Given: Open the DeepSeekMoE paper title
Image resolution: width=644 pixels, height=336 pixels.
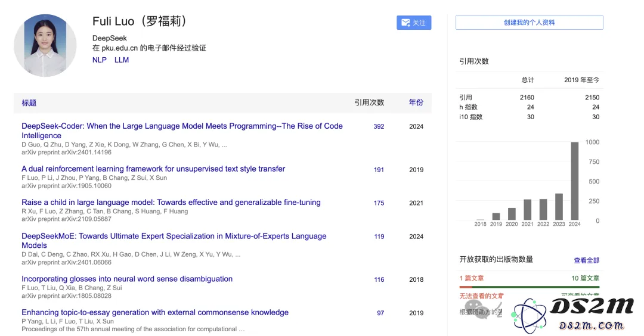Looking at the screenshot, I should (x=174, y=241).
